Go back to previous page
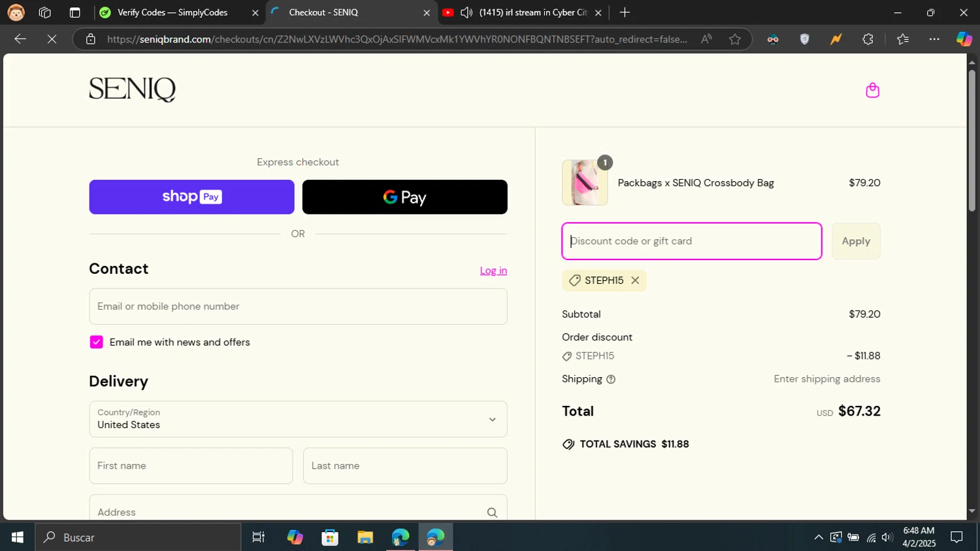980x551 pixels. [x=20, y=39]
